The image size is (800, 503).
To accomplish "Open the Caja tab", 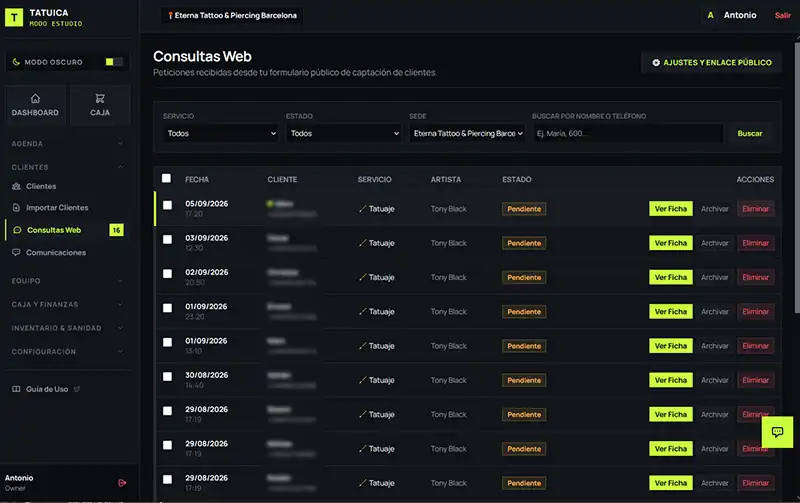I will (x=100, y=105).
